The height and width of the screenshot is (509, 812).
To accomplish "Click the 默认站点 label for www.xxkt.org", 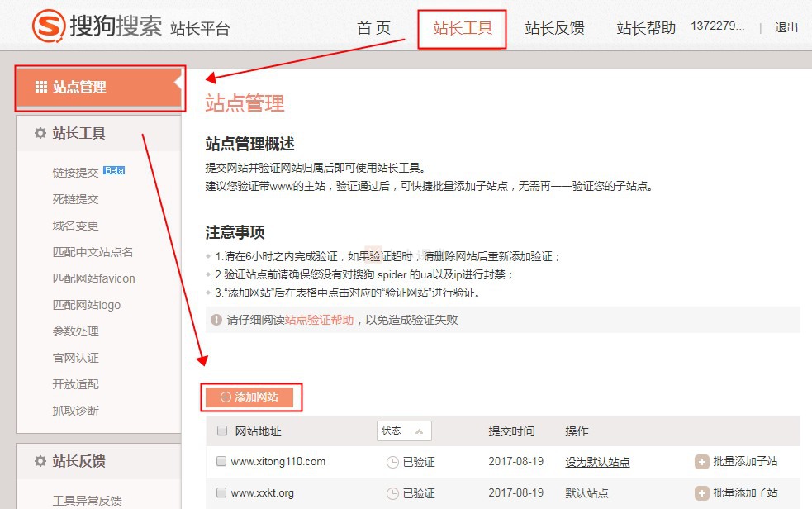I will coord(586,493).
